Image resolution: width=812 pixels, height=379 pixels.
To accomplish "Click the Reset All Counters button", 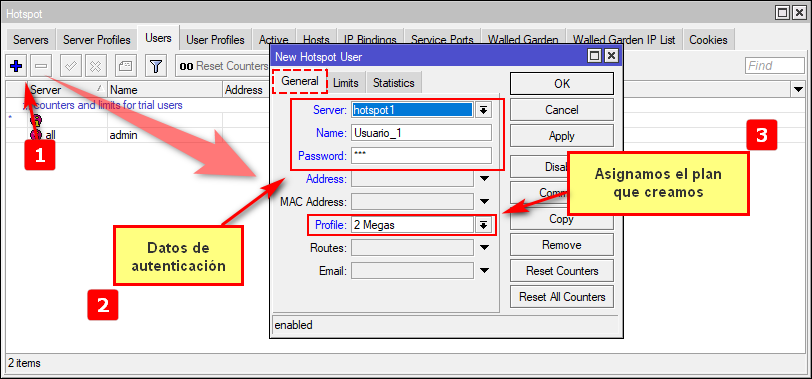I will [562, 297].
